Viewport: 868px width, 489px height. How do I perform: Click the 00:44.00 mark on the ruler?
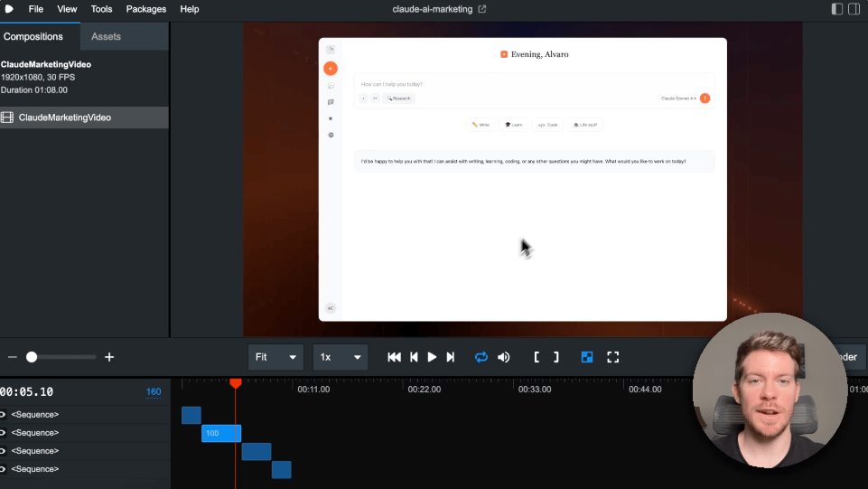pos(645,390)
